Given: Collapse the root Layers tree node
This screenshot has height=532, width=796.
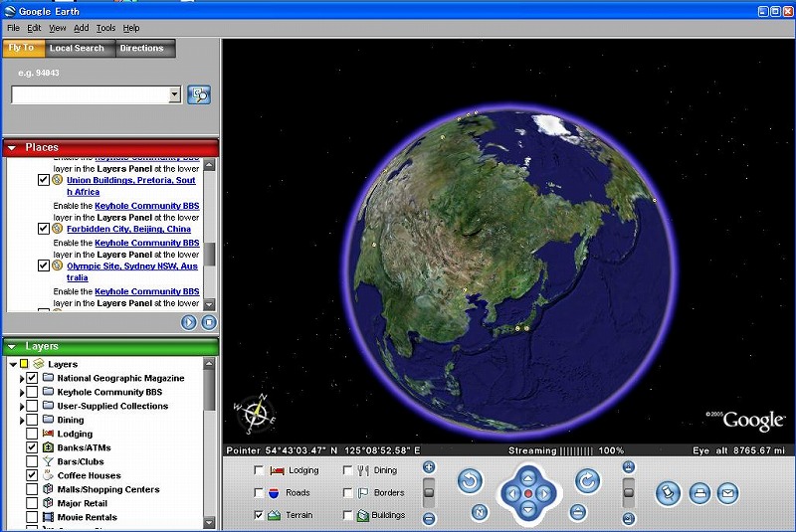Looking at the screenshot, I should point(13,364).
